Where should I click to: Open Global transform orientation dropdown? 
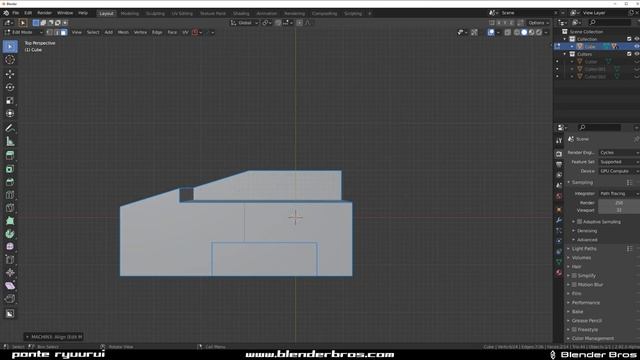click(244, 23)
